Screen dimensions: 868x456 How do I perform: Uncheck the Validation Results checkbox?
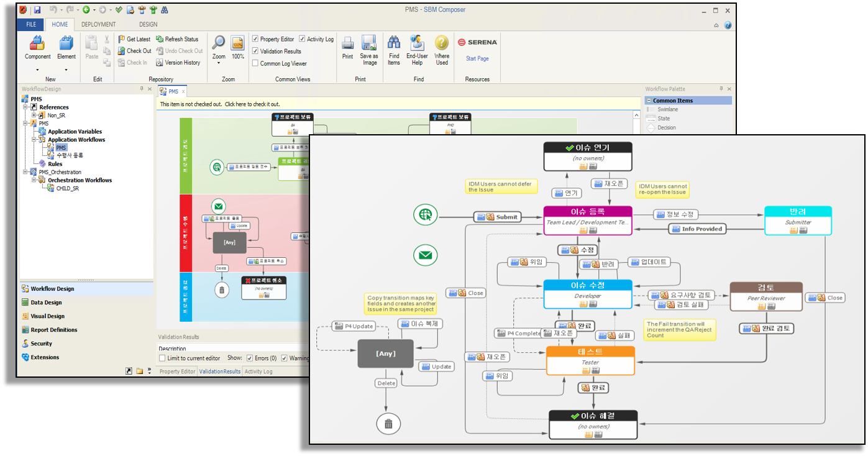pos(255,51)
